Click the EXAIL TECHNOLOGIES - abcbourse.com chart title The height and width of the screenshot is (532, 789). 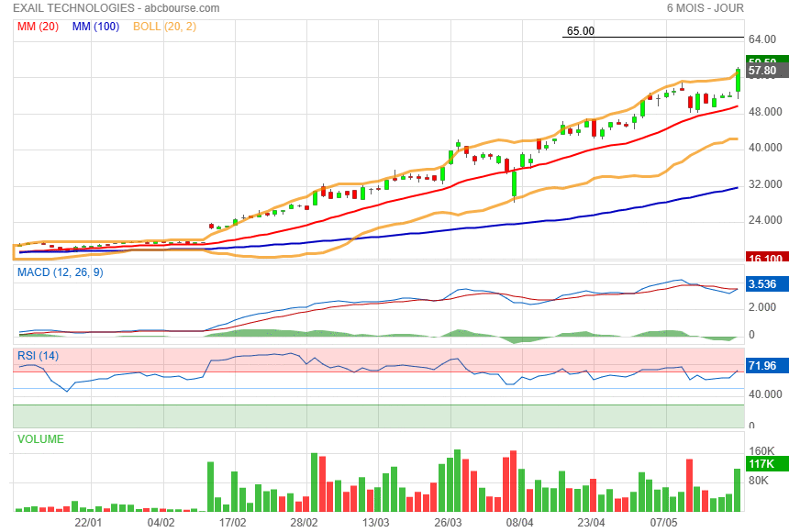[x=117, y=8]
